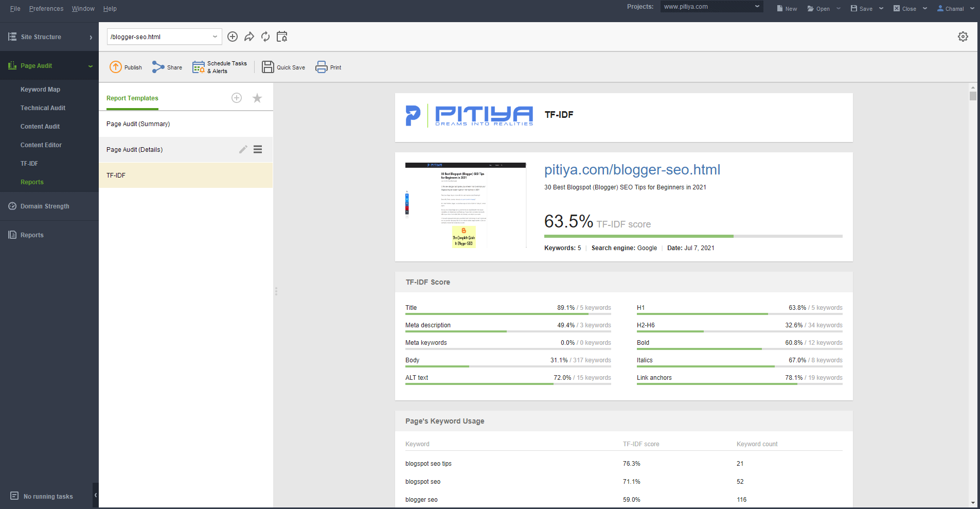
Task: Select the TF-IDF report template
Action: (x=186, y=175)
